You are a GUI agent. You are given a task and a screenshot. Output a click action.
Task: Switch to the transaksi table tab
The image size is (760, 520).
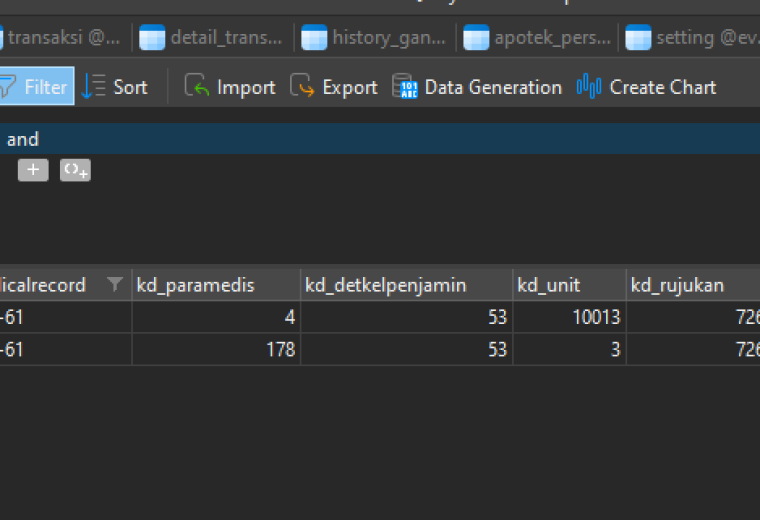coord(60,37)
